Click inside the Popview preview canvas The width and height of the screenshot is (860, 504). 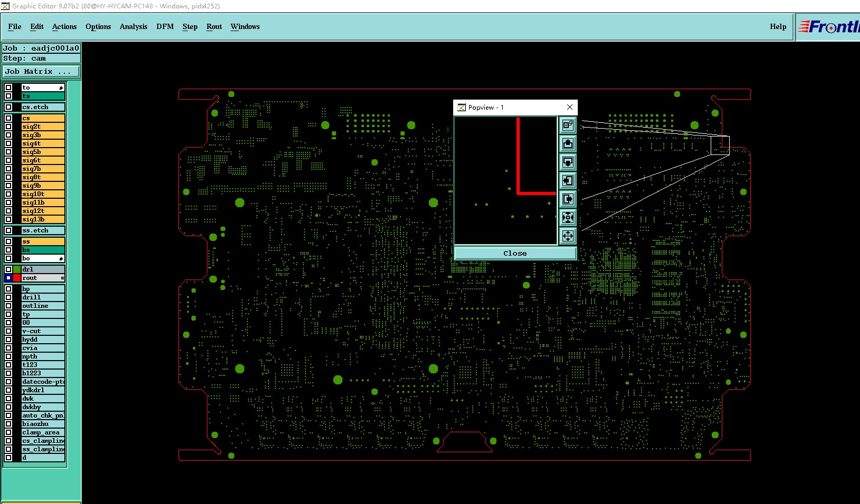[x=505, y=180]
